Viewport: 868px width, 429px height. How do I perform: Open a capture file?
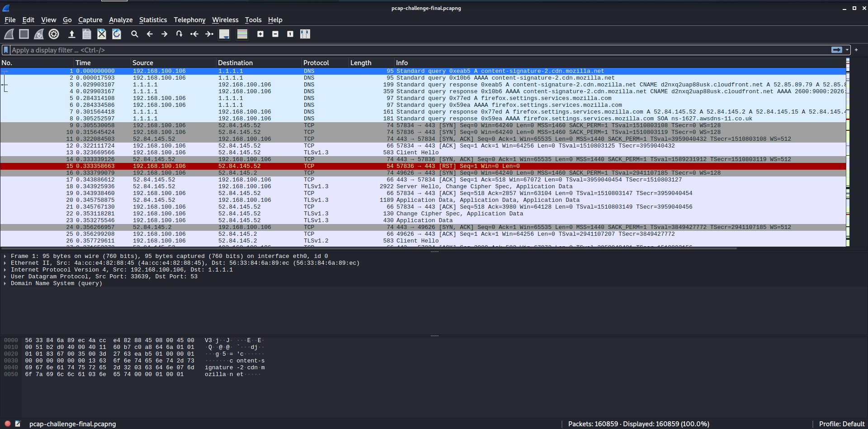pyautogui.click(x=71, y=34)
